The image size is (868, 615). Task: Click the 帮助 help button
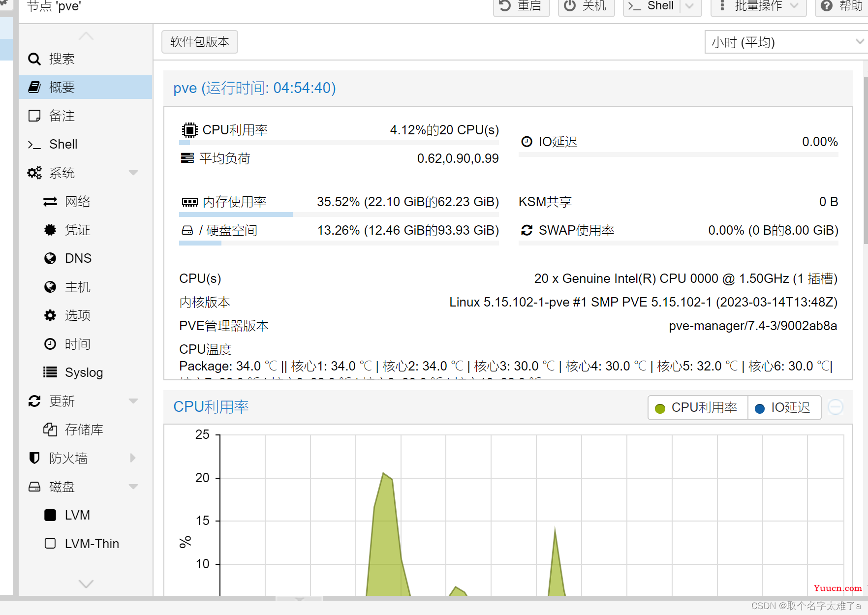[x=842, y=7]
